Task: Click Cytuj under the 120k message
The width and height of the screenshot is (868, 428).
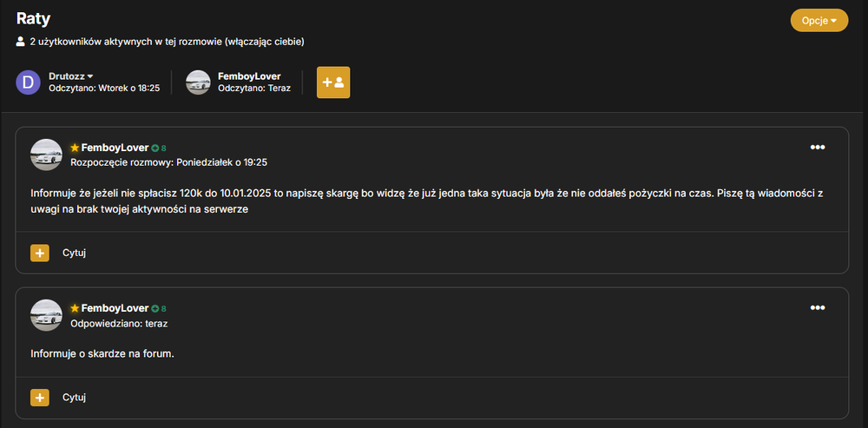Action: tap(74, 253)
